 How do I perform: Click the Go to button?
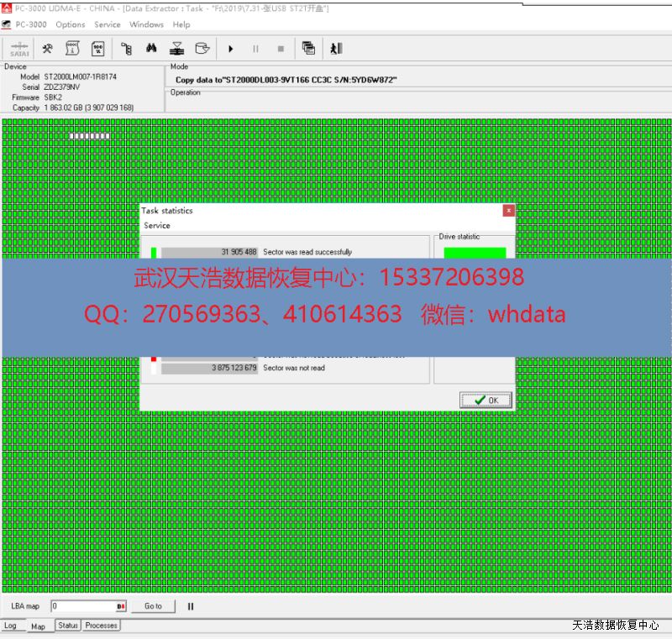click(153, 606)
